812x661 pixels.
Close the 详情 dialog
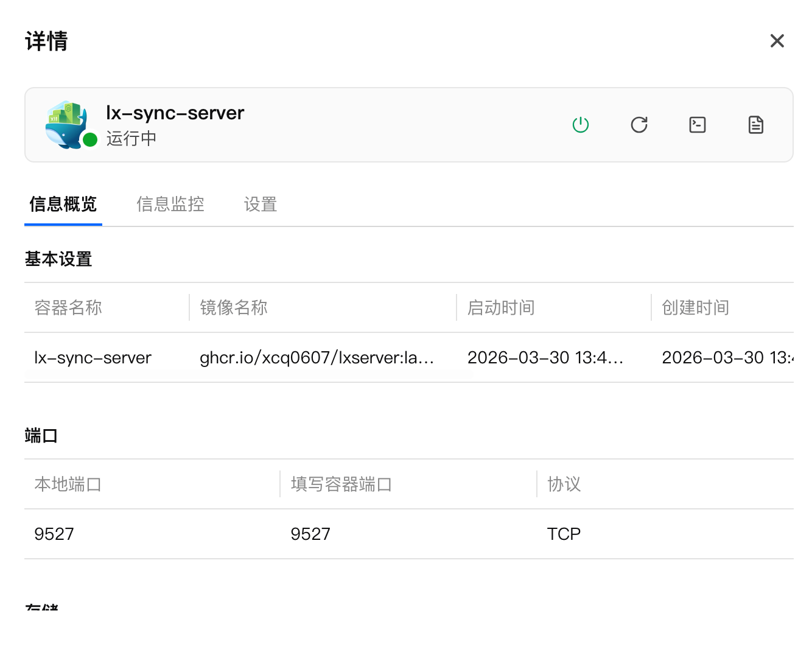[x=777, y=41]
